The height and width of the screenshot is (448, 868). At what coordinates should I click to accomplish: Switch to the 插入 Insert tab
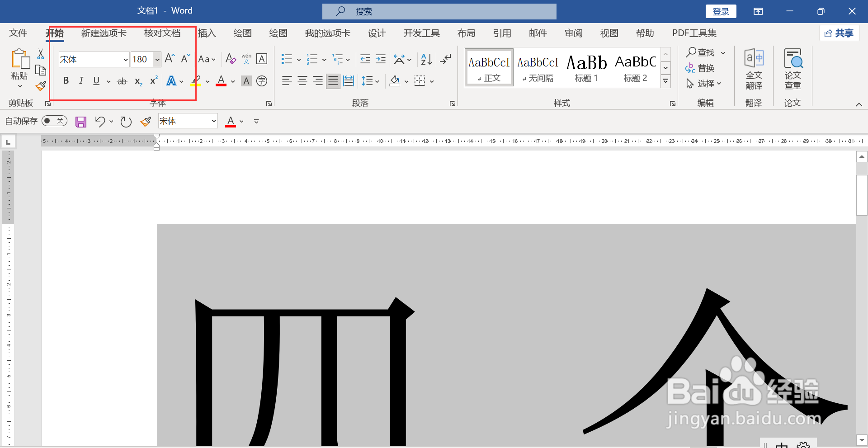tap(207, 33)
